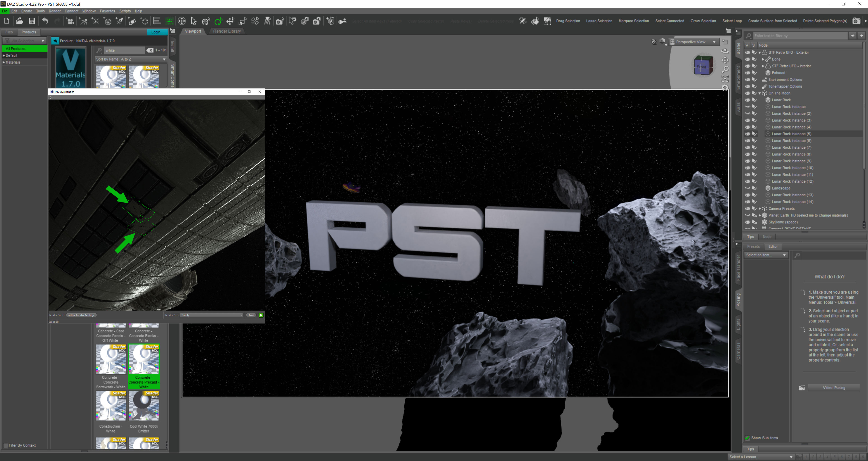The height and width of the screenshot is (461, 868).
Task: Open a file using the folder icon
Action: 19,21
